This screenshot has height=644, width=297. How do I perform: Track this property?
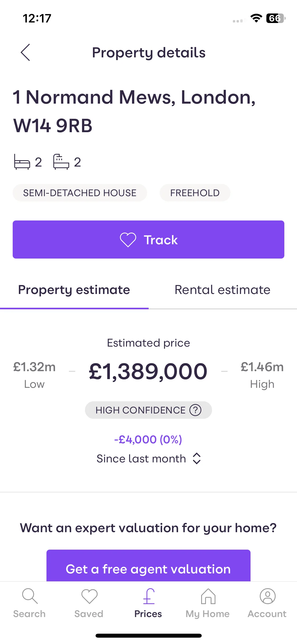tap(148, 240)
